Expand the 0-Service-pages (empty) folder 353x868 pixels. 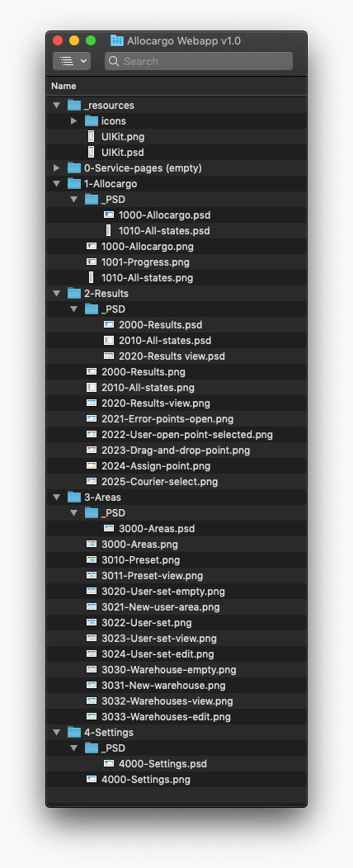tap(57, 167)
